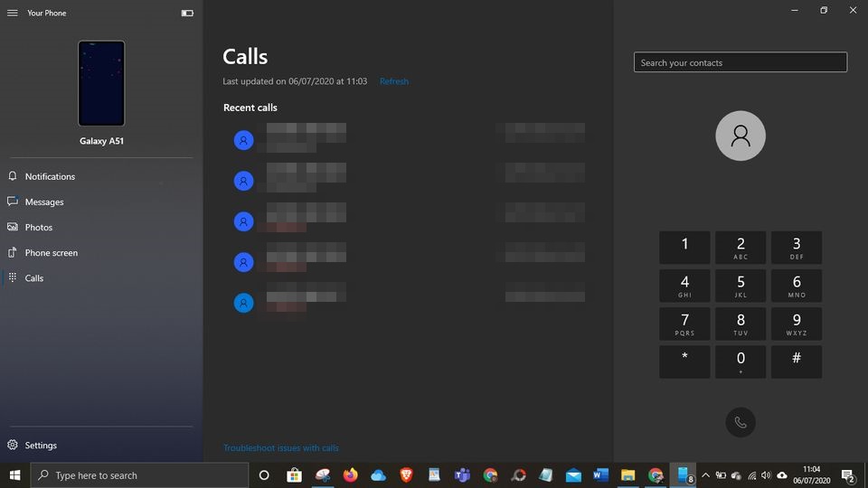Screen dimensions: 868x488
Task: Switch to the Photos section
Action: click(39, 228)
